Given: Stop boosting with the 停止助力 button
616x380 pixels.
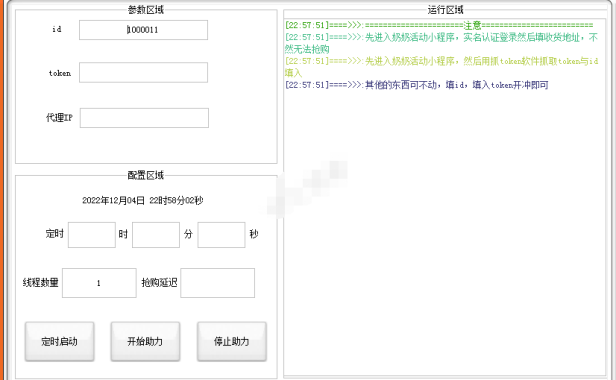Looking at the screenshot, I should (x=232, y=341).
